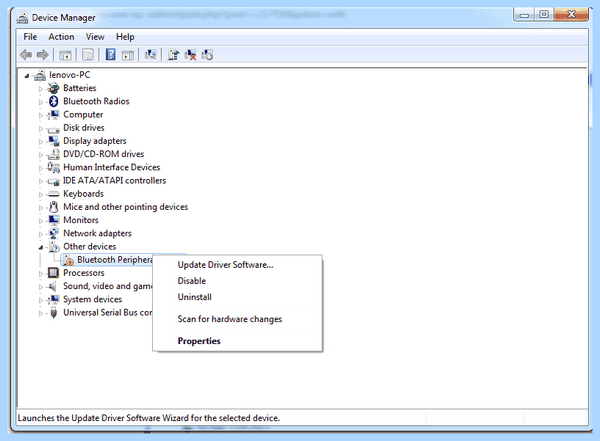
Task: Collapse the Other devices node
Action: [41, 247]
